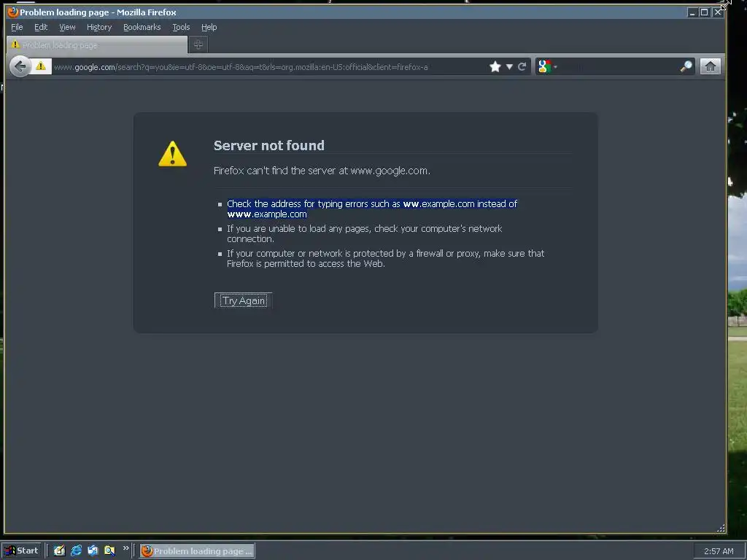Open the File menu

17,27
